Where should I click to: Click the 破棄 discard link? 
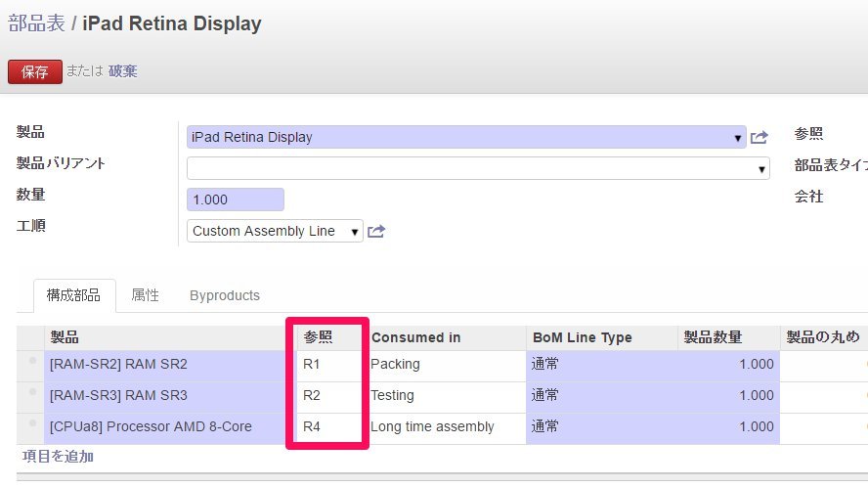point(122,71)
